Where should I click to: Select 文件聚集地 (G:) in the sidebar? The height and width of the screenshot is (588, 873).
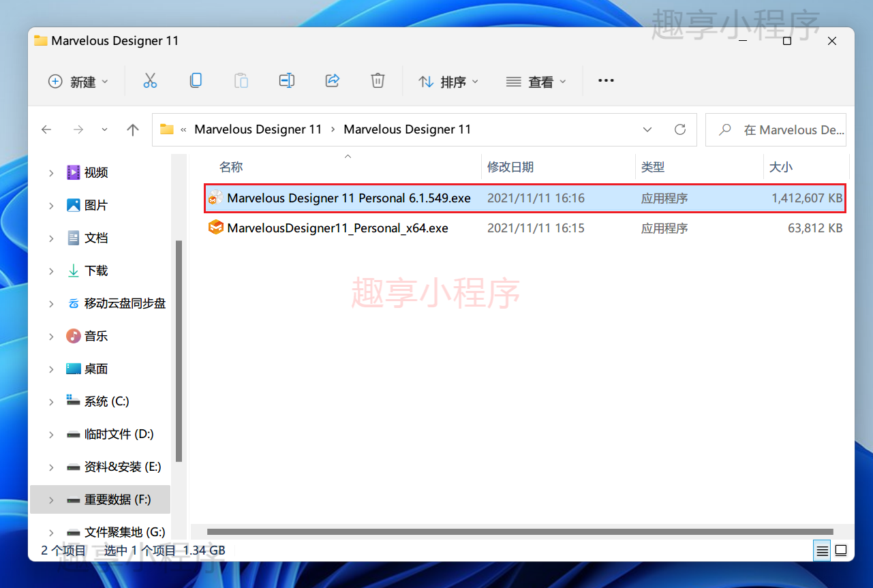tap(125, 532)
